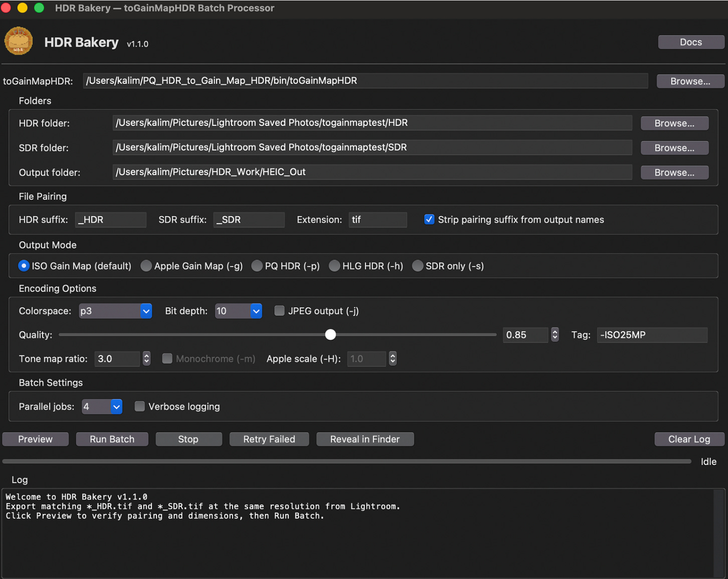This screenshot has width=728, height=579.
Task: Click the Preview button
Action: pos(35,439)
